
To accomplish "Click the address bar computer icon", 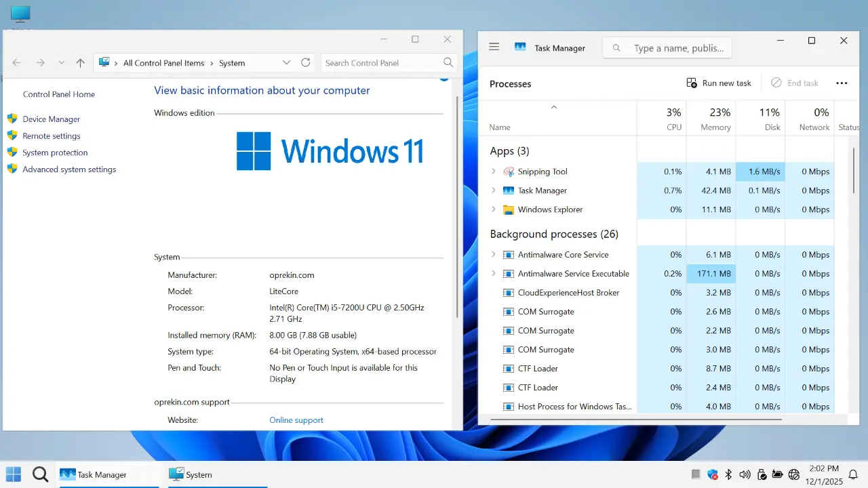I will (104, 62).
